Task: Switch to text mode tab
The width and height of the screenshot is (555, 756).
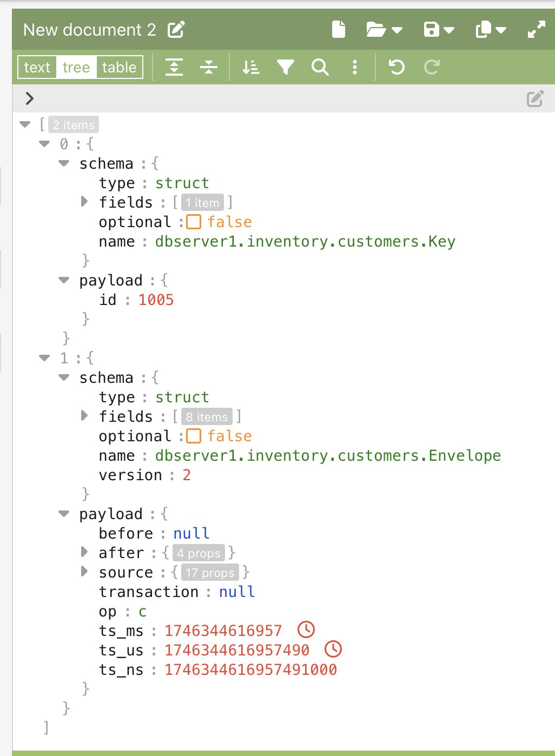Action: point(37,67)
